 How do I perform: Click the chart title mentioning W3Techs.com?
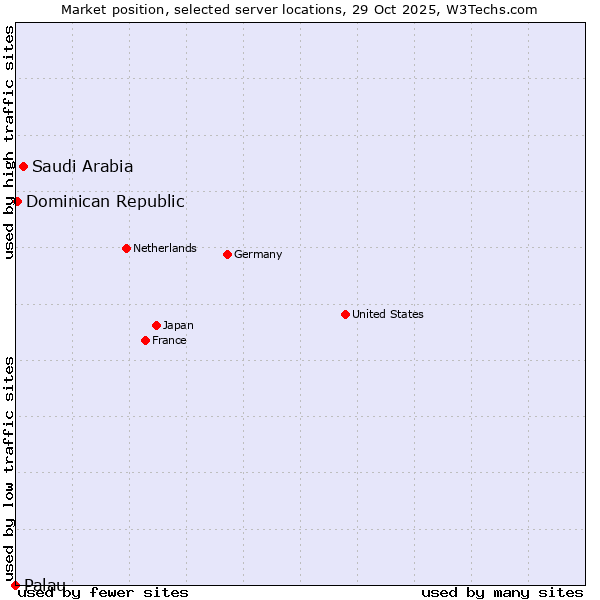pyautogui.click(x=299, y=9)
